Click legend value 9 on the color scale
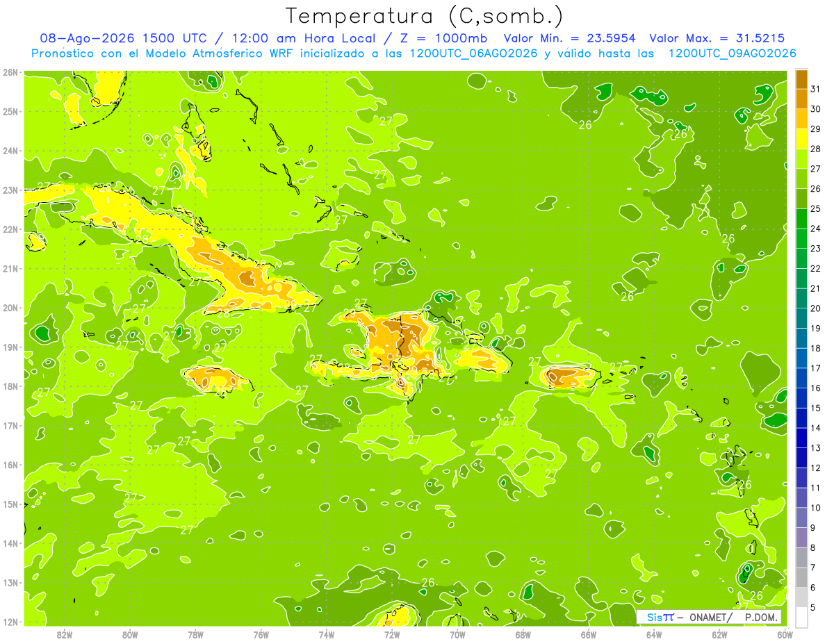 (x=812, y=528)
